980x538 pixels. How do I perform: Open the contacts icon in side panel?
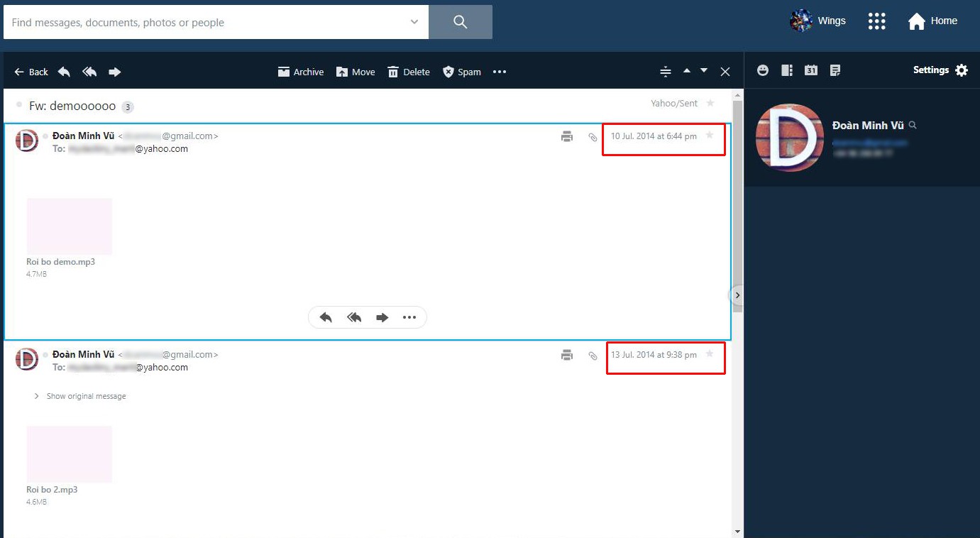point(787,70)
